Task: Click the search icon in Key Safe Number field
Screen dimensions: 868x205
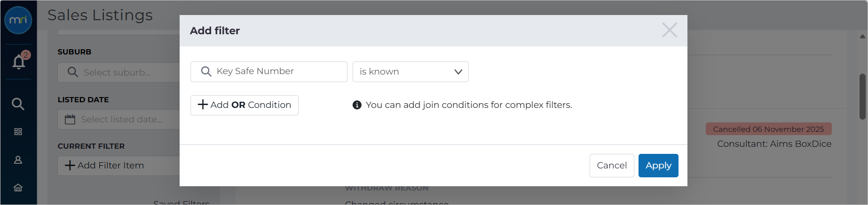Action: pos(206,71)
